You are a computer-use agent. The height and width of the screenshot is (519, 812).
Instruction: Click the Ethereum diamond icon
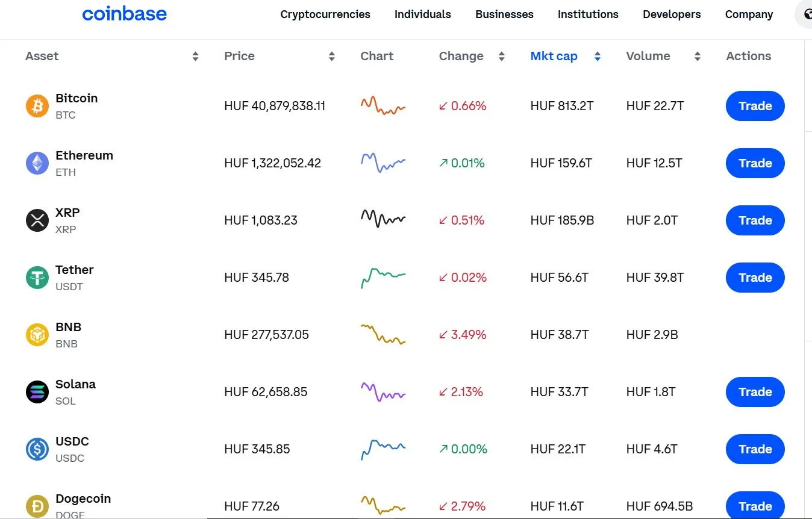tap(37, 163)
